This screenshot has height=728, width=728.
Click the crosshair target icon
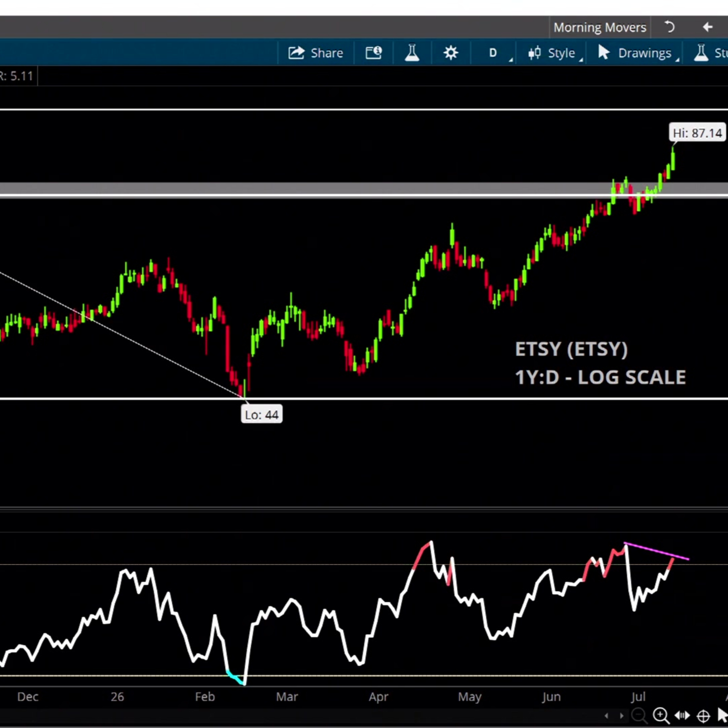pyautogui.click(x=703, y=715)
